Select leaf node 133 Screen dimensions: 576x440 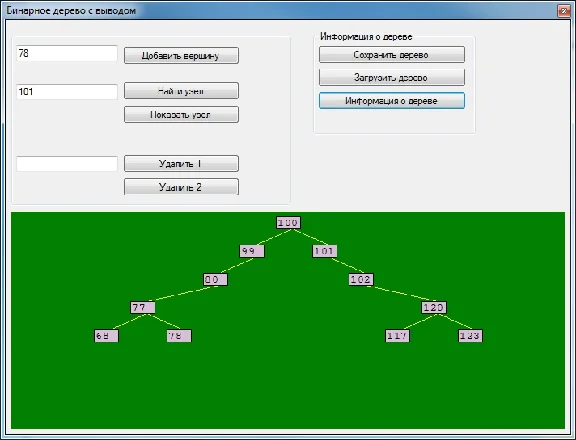(470, 336)
